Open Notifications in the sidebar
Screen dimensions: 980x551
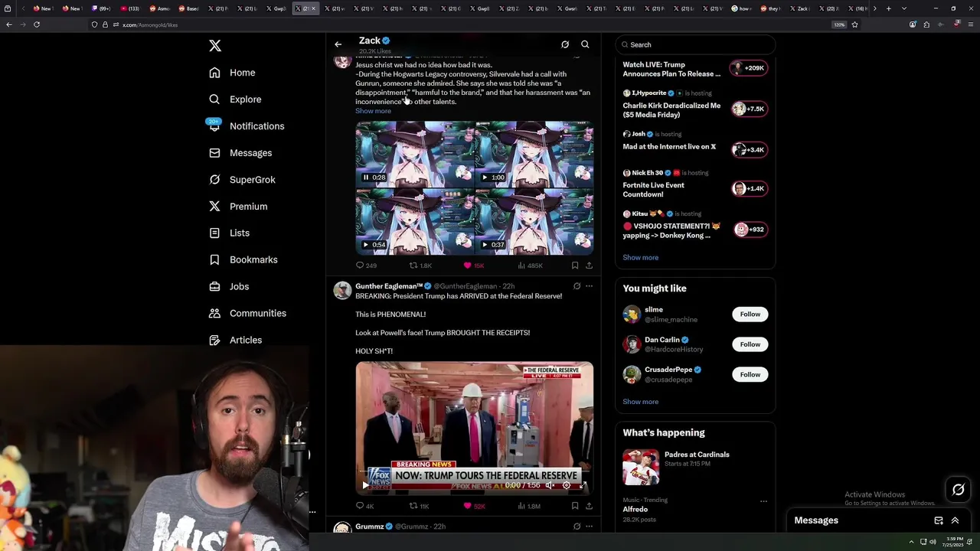click(247, 126)
